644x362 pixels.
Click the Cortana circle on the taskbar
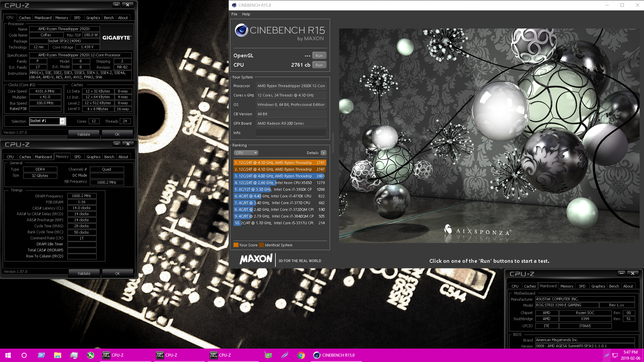(24, 355)
